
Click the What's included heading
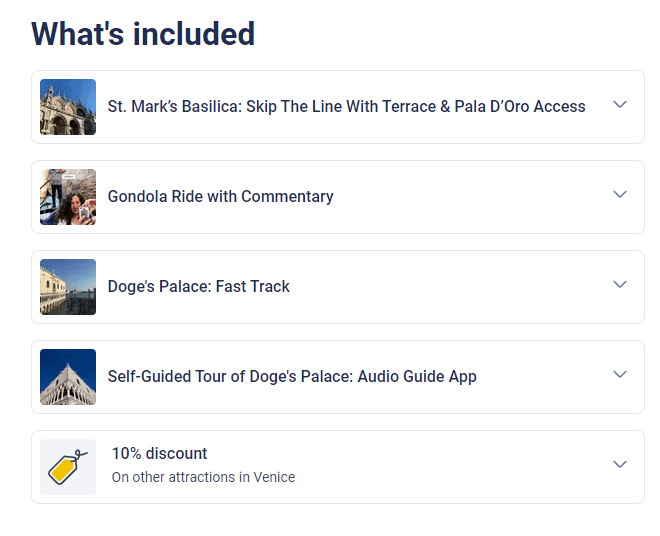tap(143, 34)
